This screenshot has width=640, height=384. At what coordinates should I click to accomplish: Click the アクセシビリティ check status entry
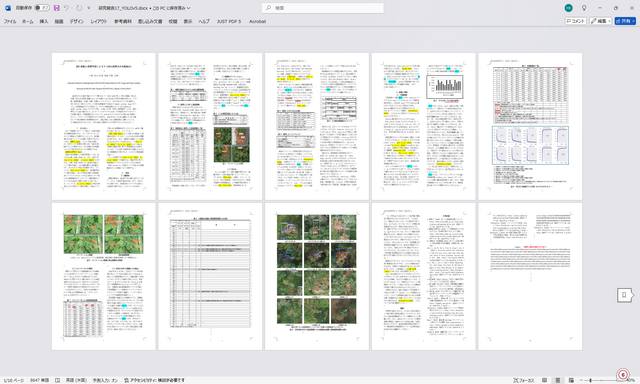coord(154,380)
